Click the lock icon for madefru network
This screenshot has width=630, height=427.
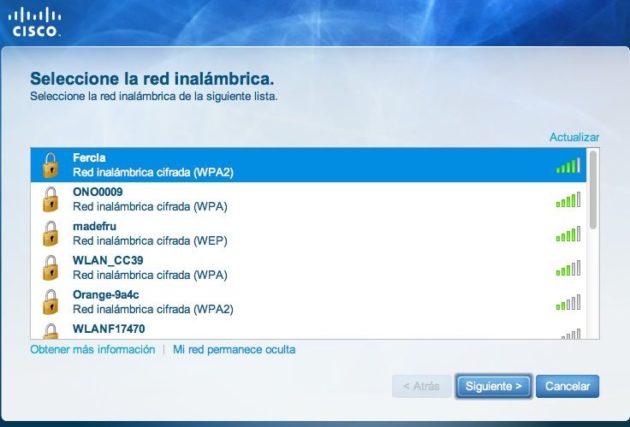click(x=49, y=233)
